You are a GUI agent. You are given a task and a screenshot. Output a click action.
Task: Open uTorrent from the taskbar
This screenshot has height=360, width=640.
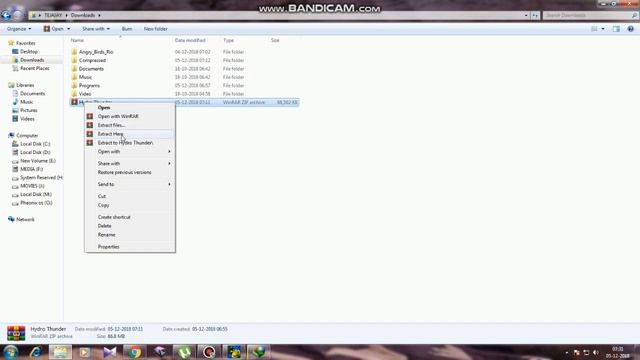pyautogui.click(x=184, y=352)
